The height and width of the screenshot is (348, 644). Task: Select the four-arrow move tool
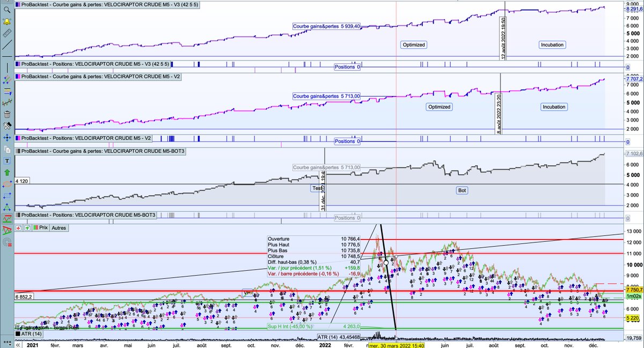(8, 137)
